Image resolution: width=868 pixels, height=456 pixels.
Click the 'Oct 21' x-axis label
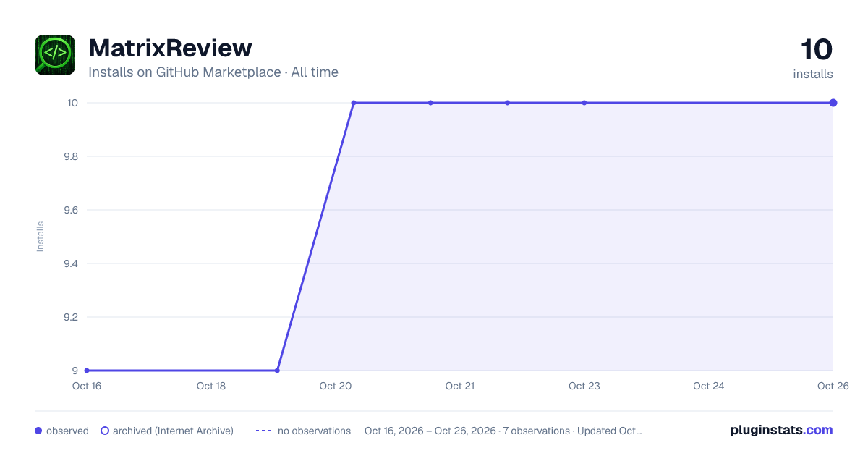(460, 386)
